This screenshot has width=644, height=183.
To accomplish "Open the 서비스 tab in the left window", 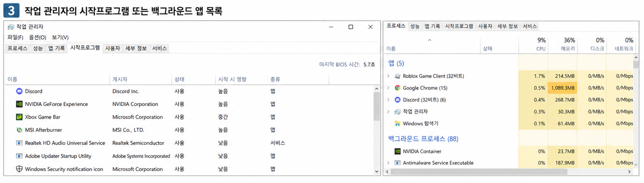I will 159,48.
